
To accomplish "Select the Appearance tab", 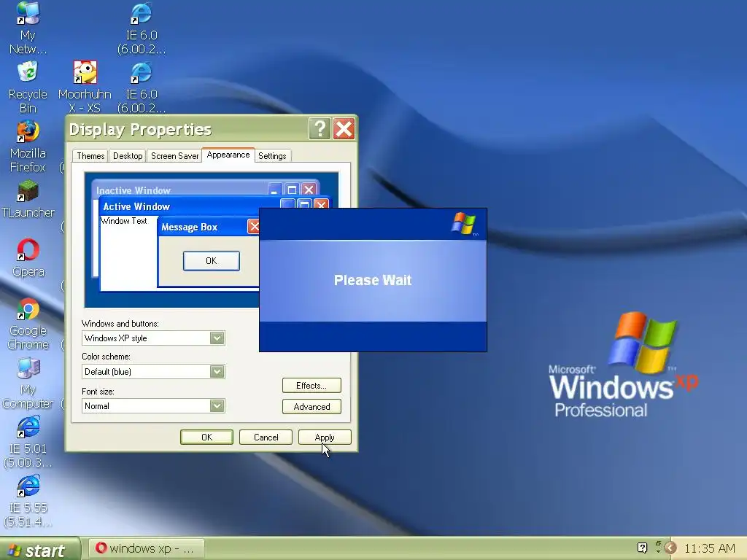I will (x=228, y=155).
